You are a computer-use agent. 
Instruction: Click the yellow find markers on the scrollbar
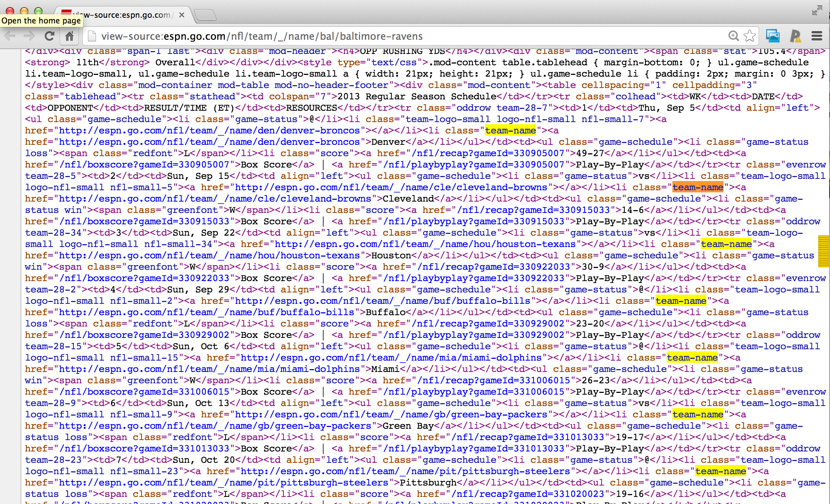[x=823, y=251]
